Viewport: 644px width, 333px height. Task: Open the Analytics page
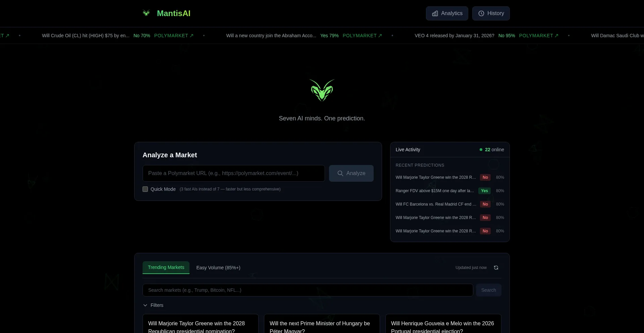click(447, 13)
